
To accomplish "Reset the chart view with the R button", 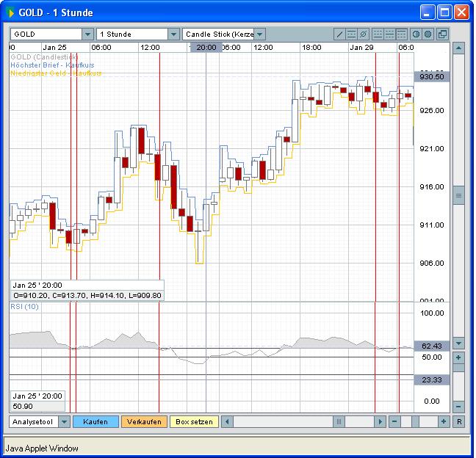I will pyautogui.click(x=459, y=421).
